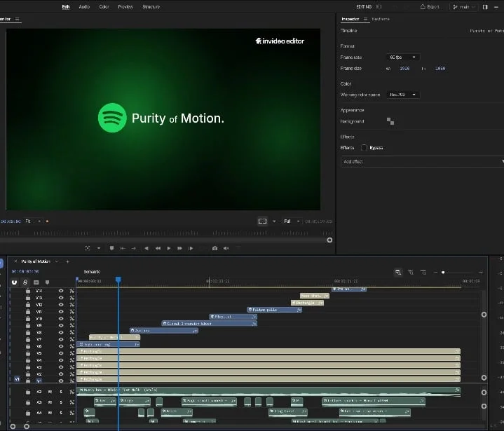Click the track tools icon on audio track A3

point(72,402)
